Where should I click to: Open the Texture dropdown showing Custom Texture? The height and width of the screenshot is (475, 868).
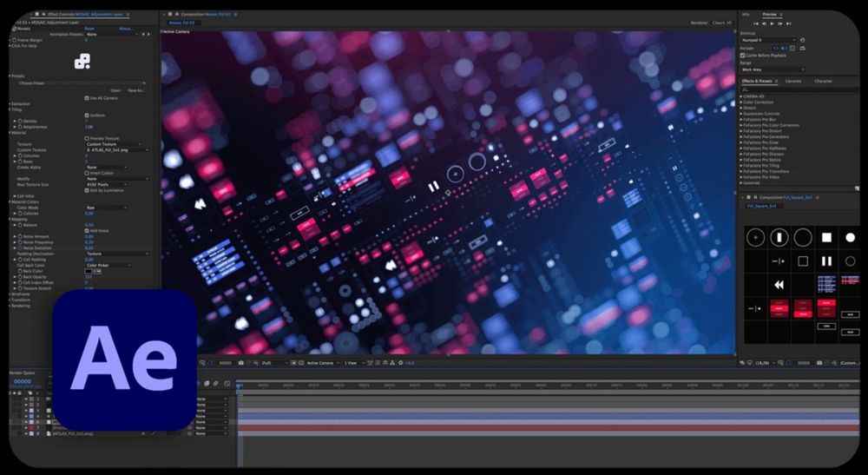point(114,144)
